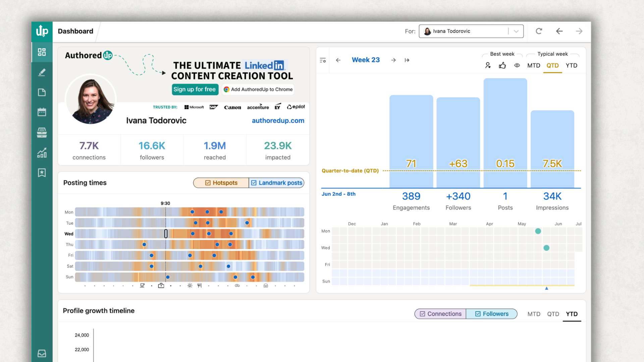Click the 389 Engagements value
Viewport: 644px width, 362px height.
(x=411, y=196)
